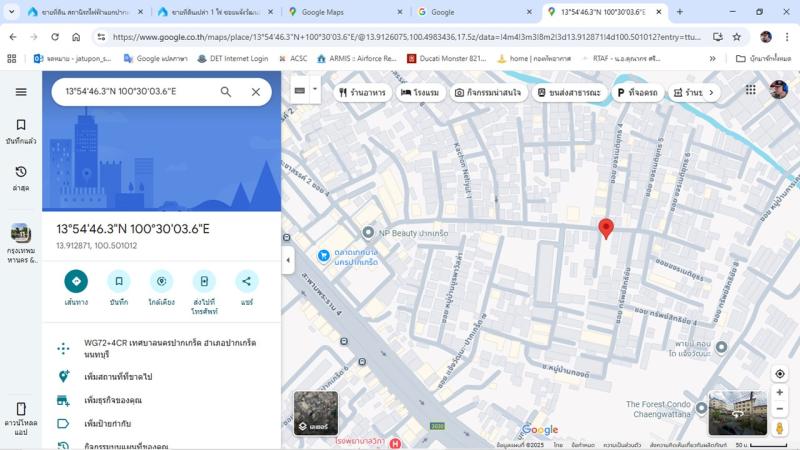Click the Nearby search icon
The width and height of the screenshot is (800, 450).
[x=161, y=281]
